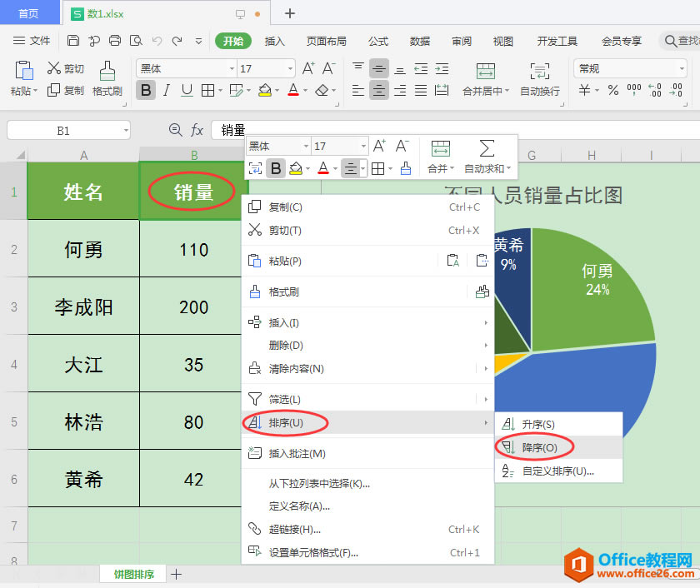Select cell containing 李成阳
Screen dimensions: 700x588
click(83, 306)
